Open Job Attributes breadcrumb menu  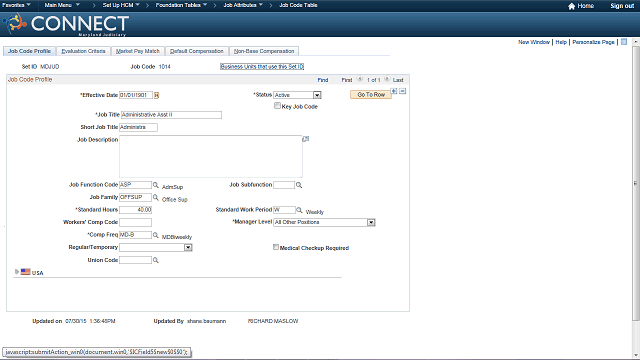(x=243, y=5)
